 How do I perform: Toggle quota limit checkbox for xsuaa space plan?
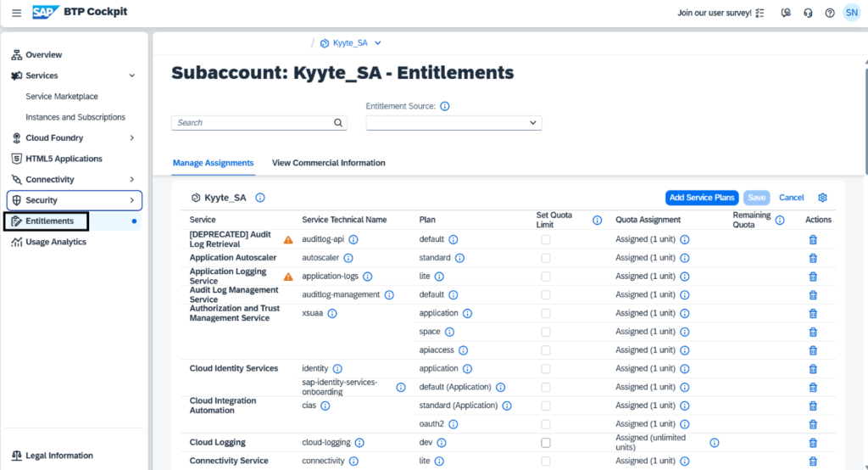tap(546, 332)
